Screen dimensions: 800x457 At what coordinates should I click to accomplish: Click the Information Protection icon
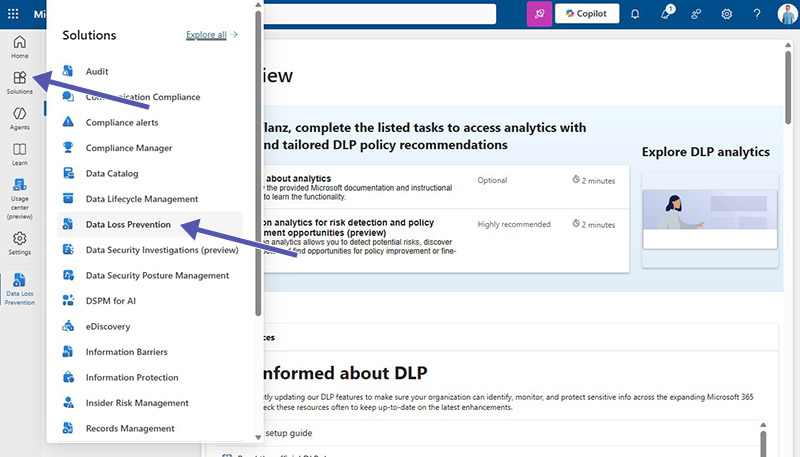click(x=68, y=377)
